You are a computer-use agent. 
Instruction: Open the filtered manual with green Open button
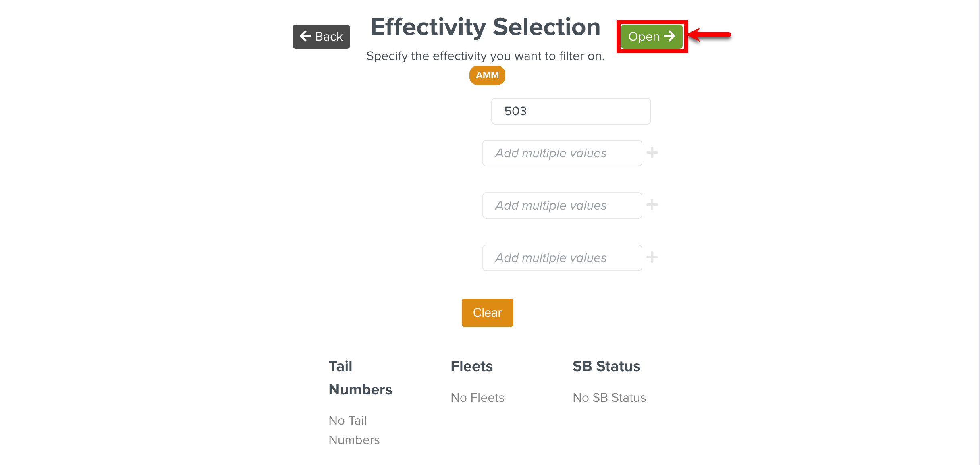click(x=652, y=37)
